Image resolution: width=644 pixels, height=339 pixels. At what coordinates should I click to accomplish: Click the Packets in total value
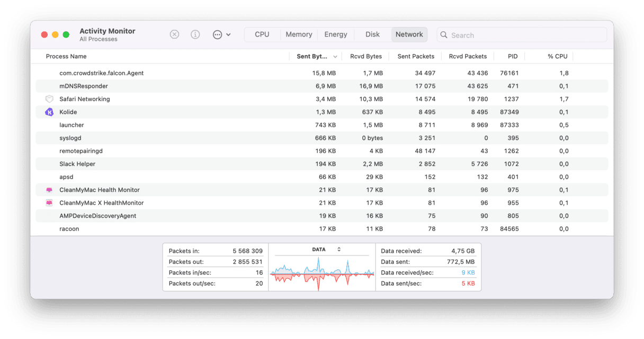(x=248, y=251)
